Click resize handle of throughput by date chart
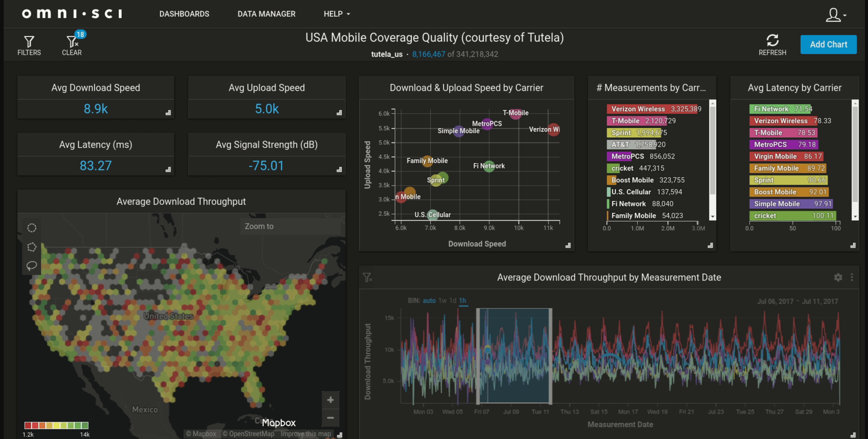 [x=853, y=435]
